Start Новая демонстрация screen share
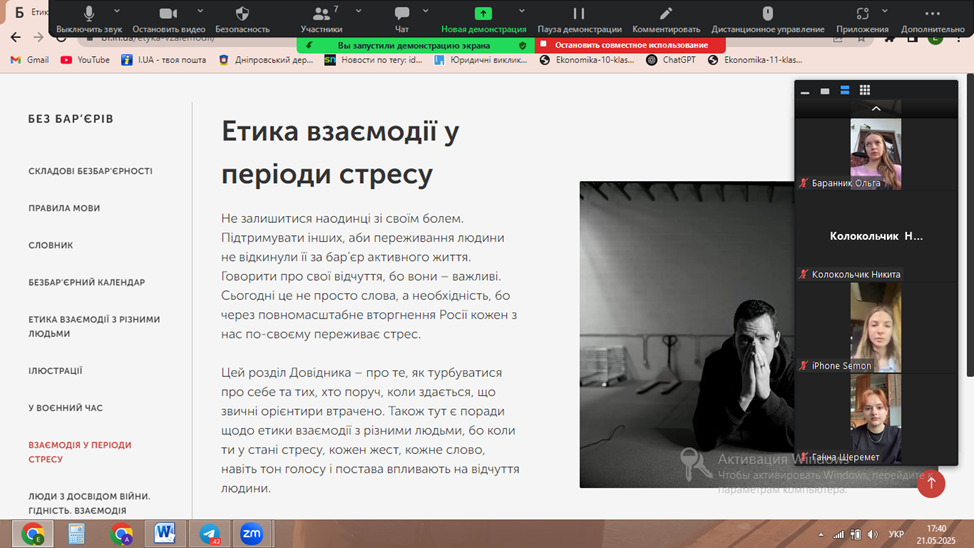Viewport: 974px width, 548px height. [x=483, y=19]
